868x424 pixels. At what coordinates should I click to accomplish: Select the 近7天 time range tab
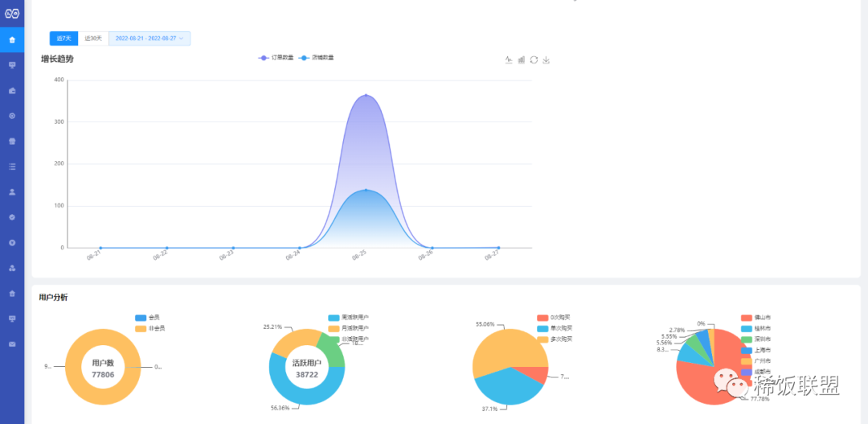(64, 39)
